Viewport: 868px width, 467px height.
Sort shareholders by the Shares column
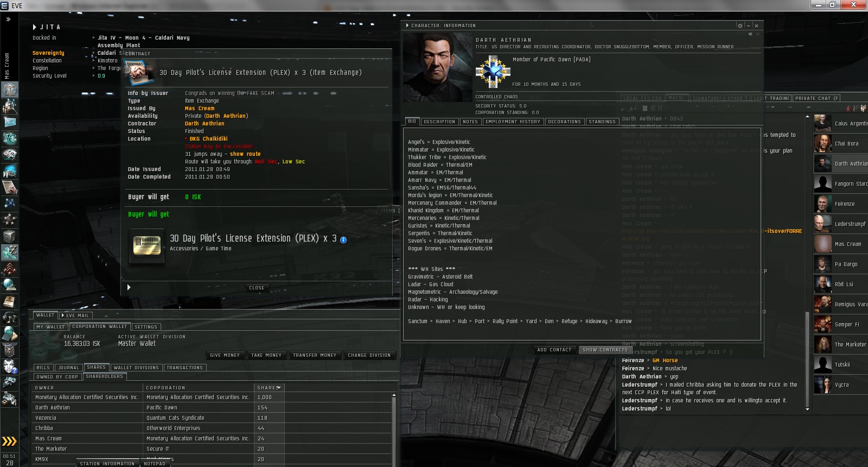pos(269,388)
